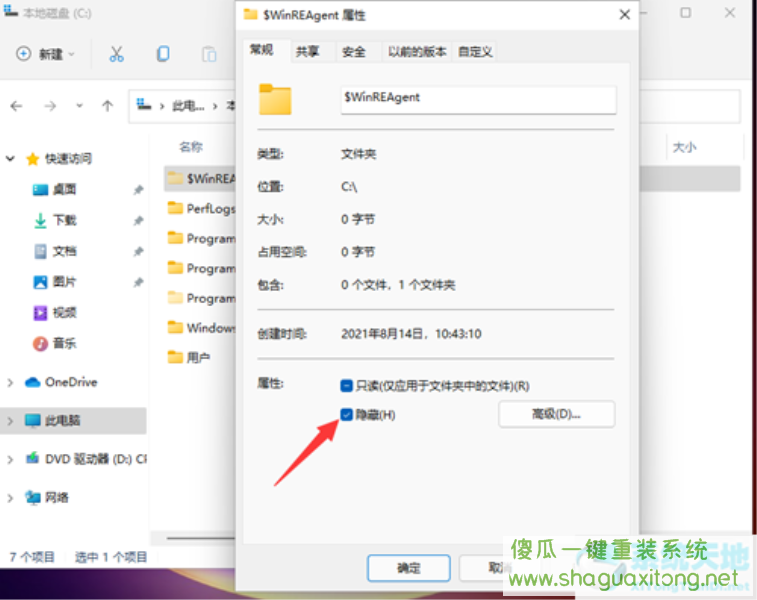The image size is (757, 600).
Task: Click the pin icon beside Pictures (图片)
Action: tap(139, 282)
